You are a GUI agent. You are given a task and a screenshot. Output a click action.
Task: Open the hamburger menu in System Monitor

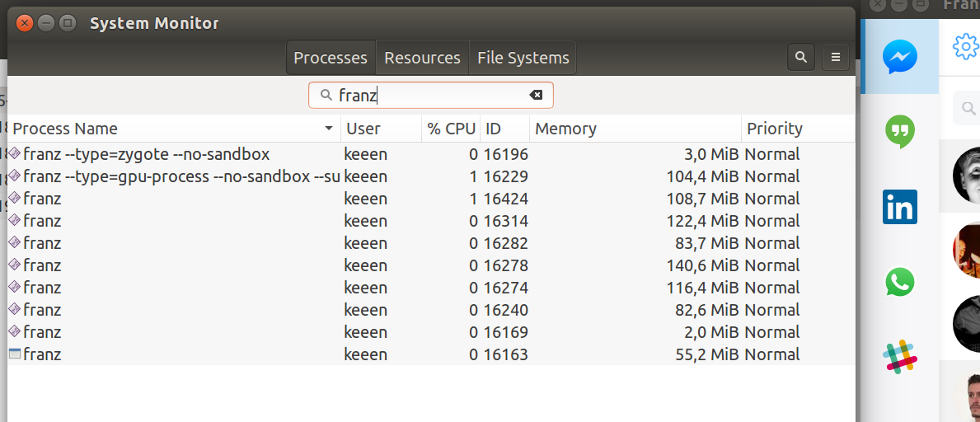pos(836,58)
